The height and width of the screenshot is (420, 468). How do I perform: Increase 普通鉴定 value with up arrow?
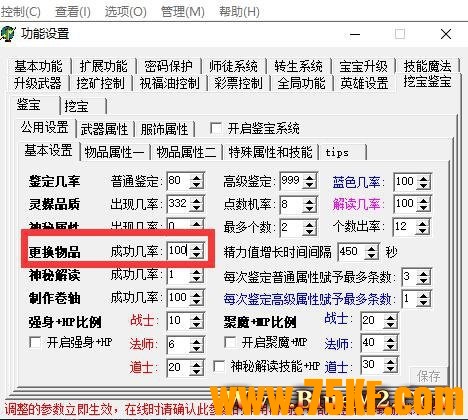click(x=196, y=178)
